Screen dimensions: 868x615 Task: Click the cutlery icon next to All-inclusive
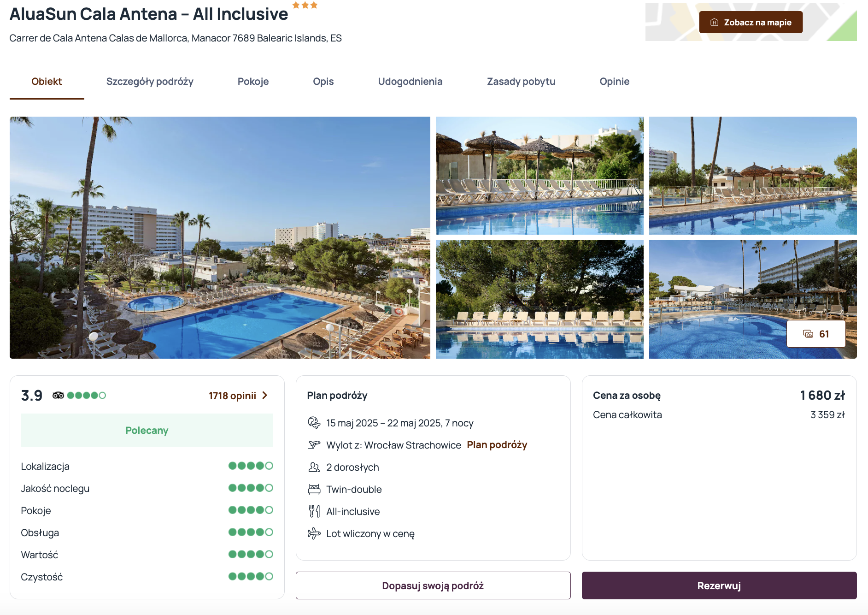click(x=314, y=511)
